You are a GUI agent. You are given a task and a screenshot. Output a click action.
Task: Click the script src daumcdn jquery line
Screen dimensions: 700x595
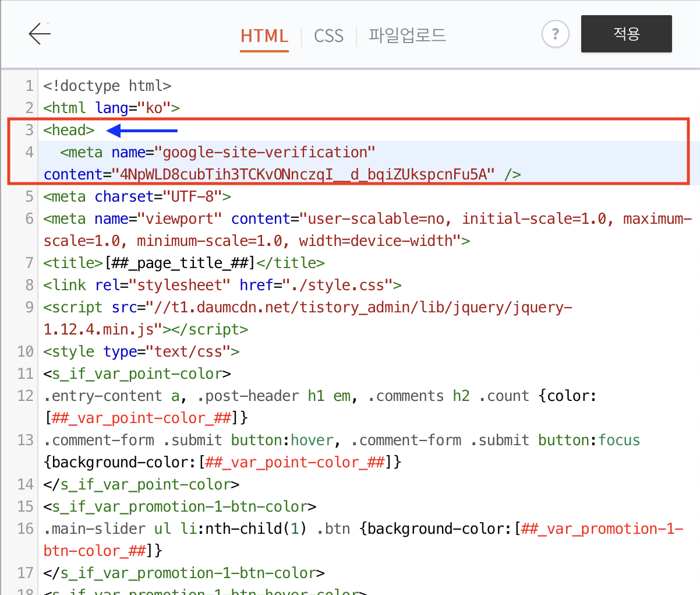click(308, 307)
